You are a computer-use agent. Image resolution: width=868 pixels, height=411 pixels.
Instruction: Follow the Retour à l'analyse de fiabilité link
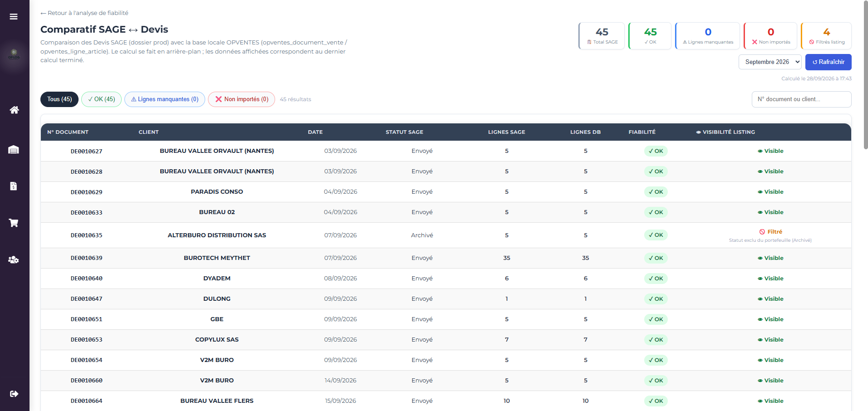click(84, 13)
